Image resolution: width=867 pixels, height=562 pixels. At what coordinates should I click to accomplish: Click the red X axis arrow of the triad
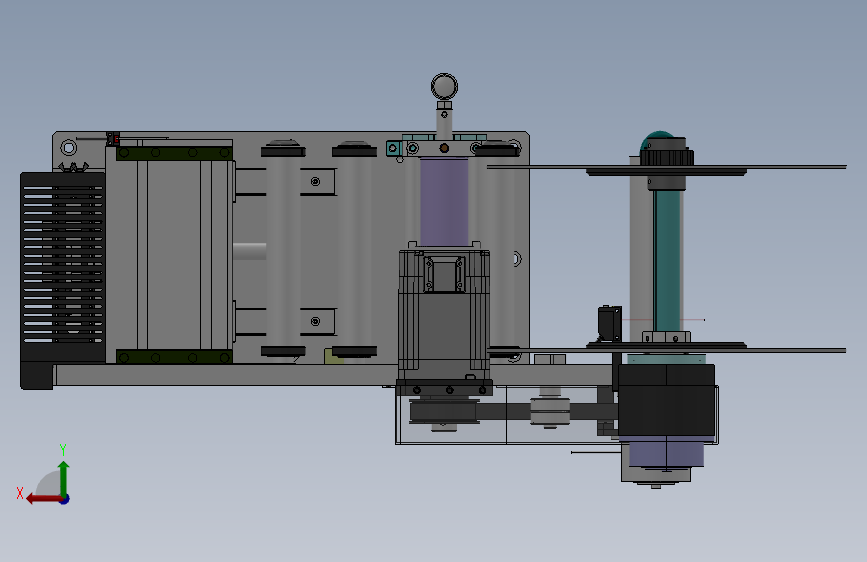click(43, 499)
